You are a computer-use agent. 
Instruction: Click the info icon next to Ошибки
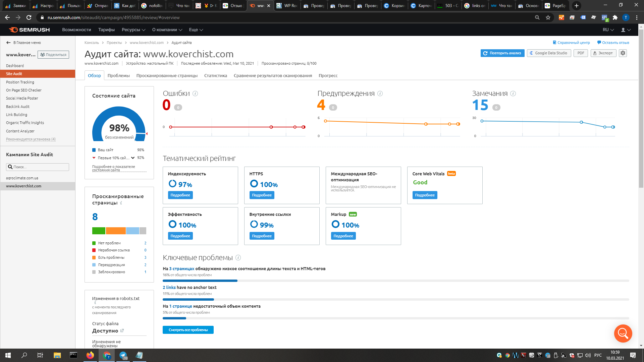coord(195,94)
